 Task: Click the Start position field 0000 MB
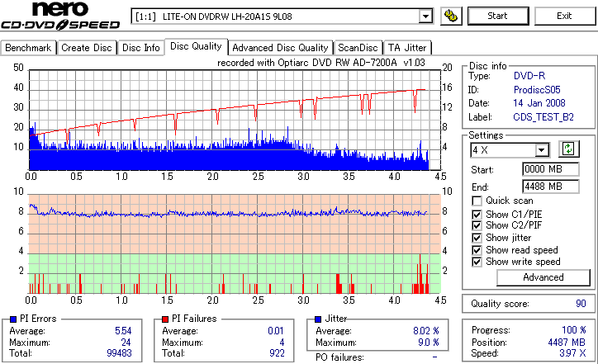point(550,169)
